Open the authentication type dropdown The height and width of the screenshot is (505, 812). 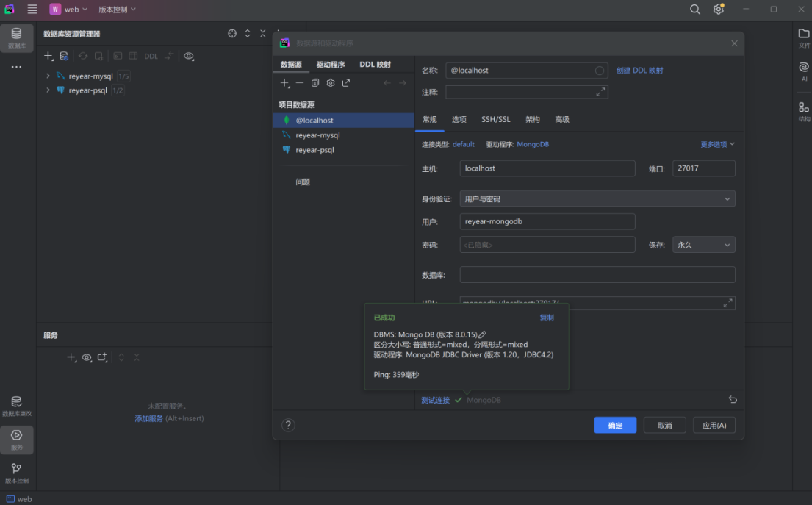pyautogui.click(x=597, y=199)
